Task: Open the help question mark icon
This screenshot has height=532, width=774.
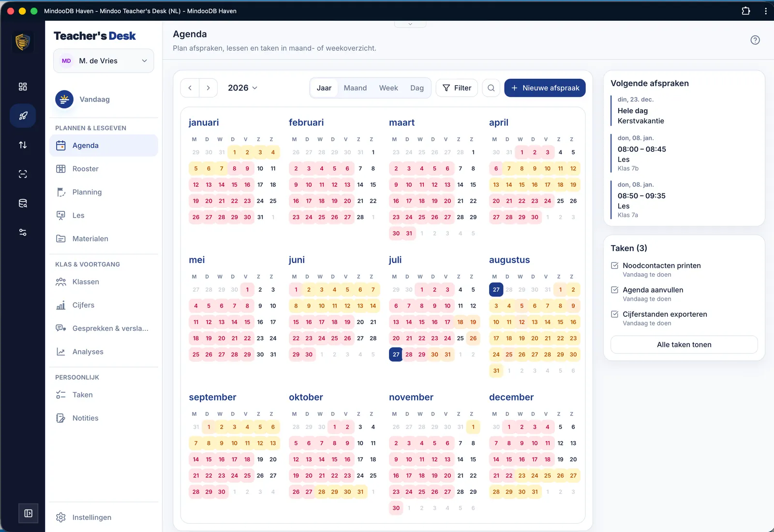Action: click(755, 40)
